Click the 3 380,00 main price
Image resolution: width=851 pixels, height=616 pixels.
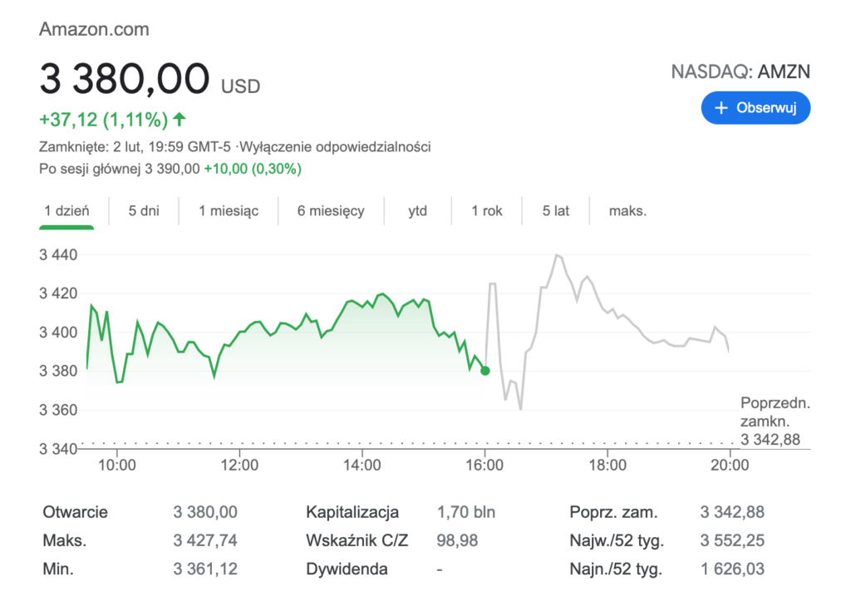[125, 79]
